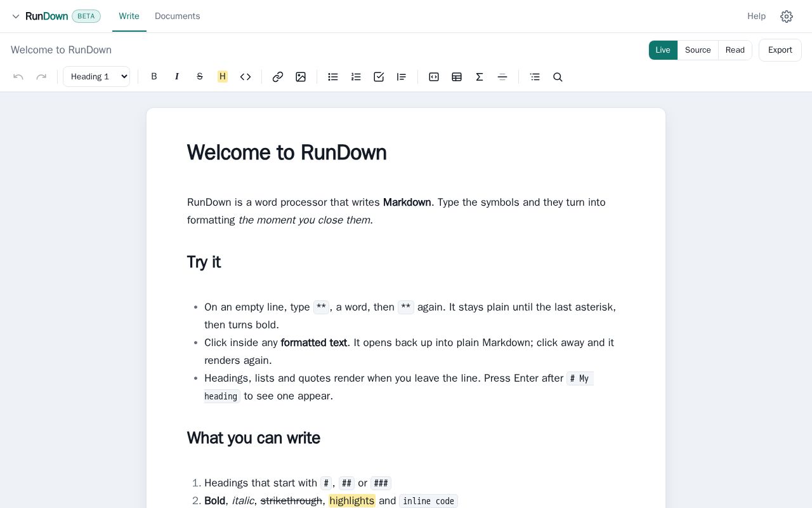
Task: Click the bold 'formatted text' phrase
Action: (x=314, y=343)
